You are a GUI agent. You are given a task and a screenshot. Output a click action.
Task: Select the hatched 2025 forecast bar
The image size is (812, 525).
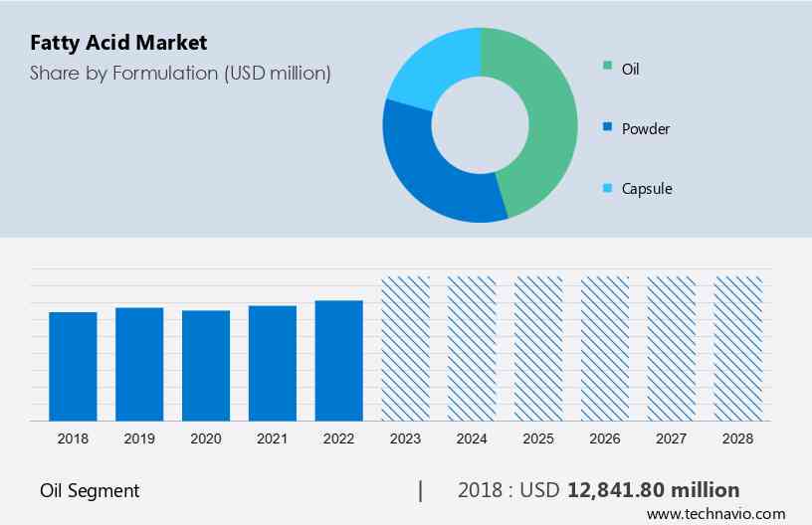(538, 348)
